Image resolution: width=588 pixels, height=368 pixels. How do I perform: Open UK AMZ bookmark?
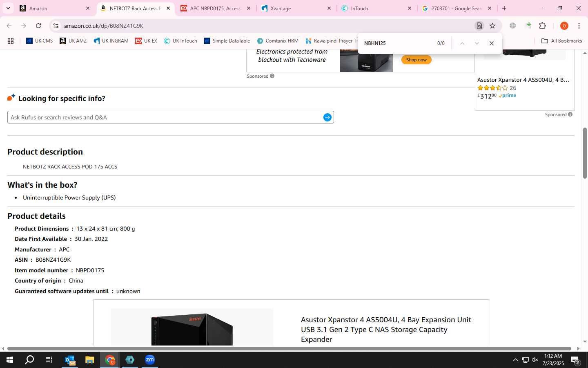pos(73,41)
